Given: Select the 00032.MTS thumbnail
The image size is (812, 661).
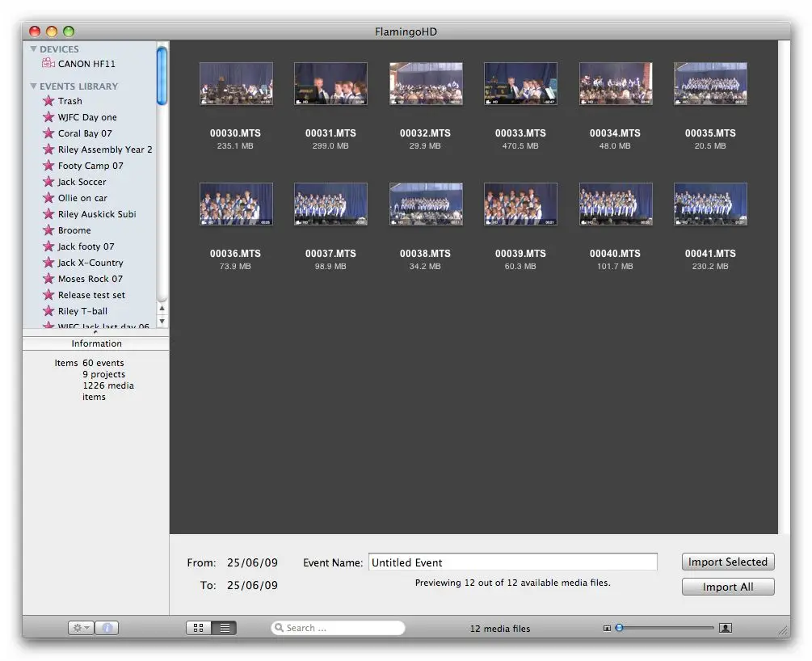Looking at the screenshot, I should (426, 83).
